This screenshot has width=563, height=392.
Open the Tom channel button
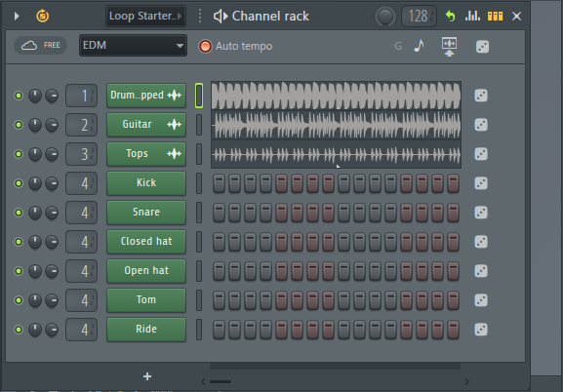click(x=146, y=300)
